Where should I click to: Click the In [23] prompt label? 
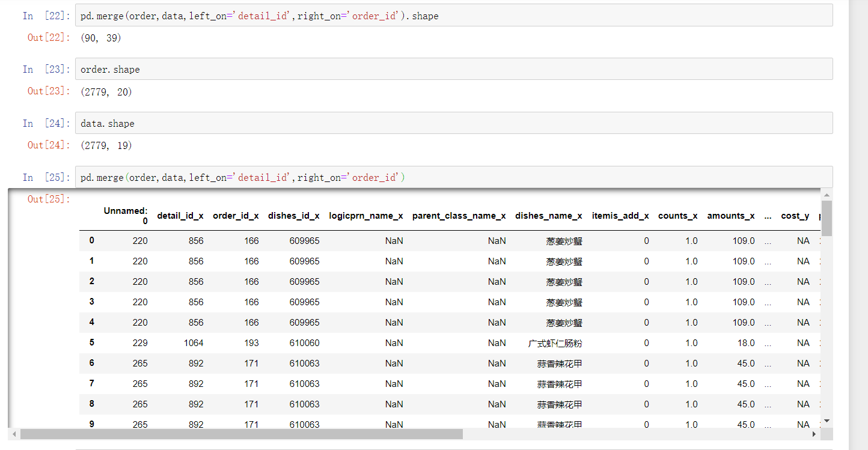coord(46,70)
